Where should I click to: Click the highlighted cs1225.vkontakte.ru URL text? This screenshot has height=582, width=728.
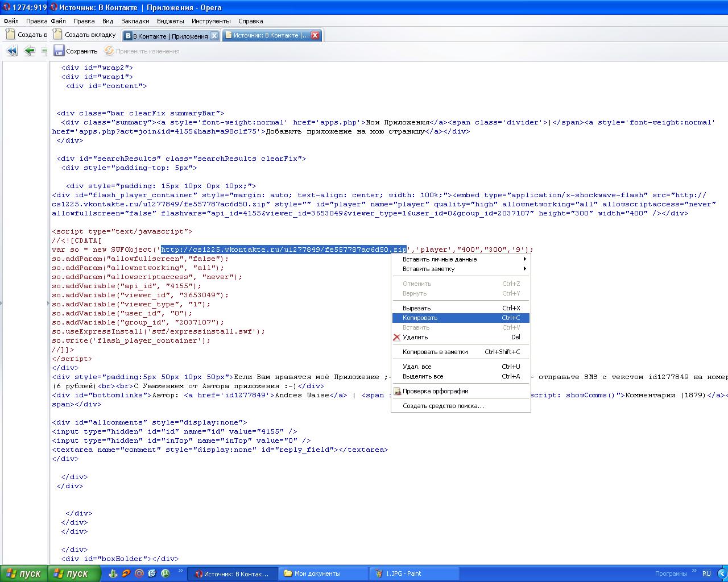point(284,250)
